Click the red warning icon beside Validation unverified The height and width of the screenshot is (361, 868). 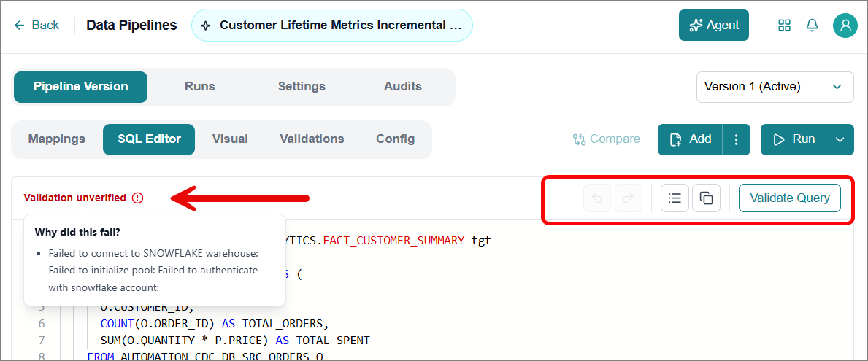[138, 198]
